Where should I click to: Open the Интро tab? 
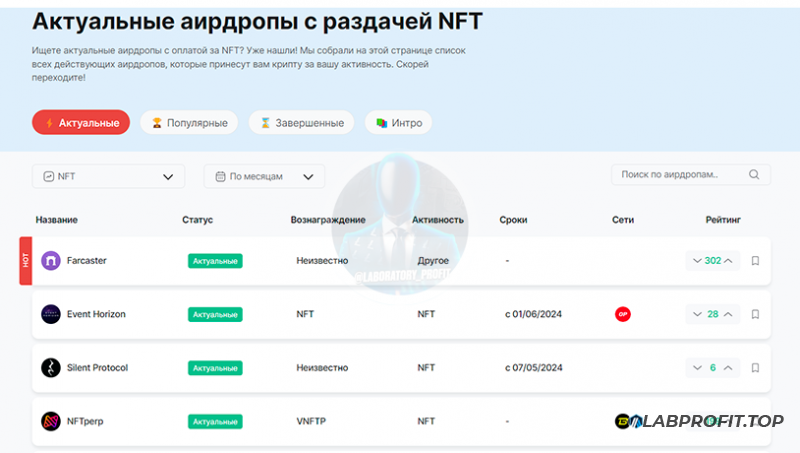[x=398, y=123]
